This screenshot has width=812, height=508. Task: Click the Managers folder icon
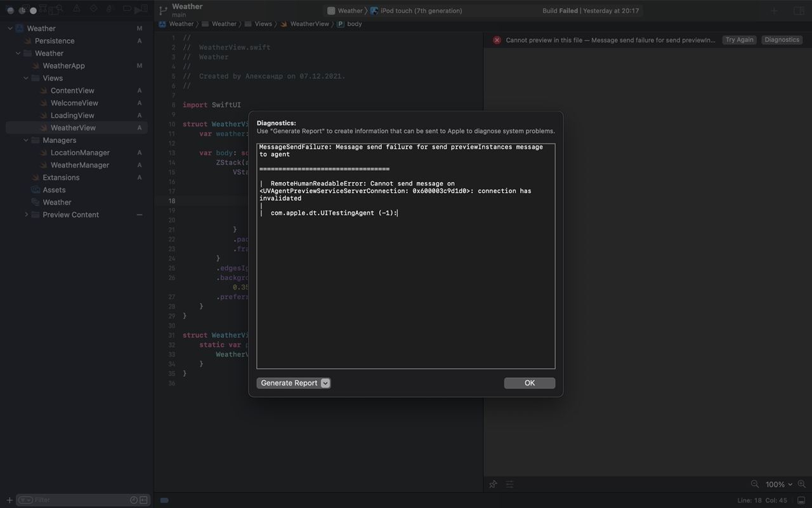point(36,140)
